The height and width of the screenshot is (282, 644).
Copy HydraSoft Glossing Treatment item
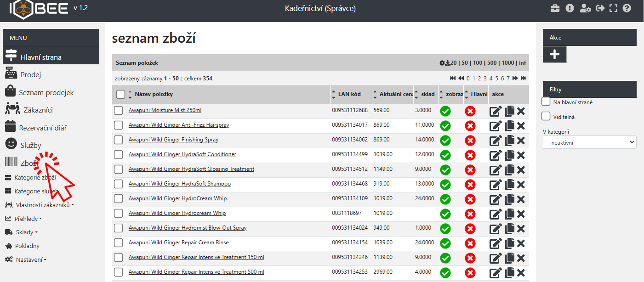[x=509, y=170]
